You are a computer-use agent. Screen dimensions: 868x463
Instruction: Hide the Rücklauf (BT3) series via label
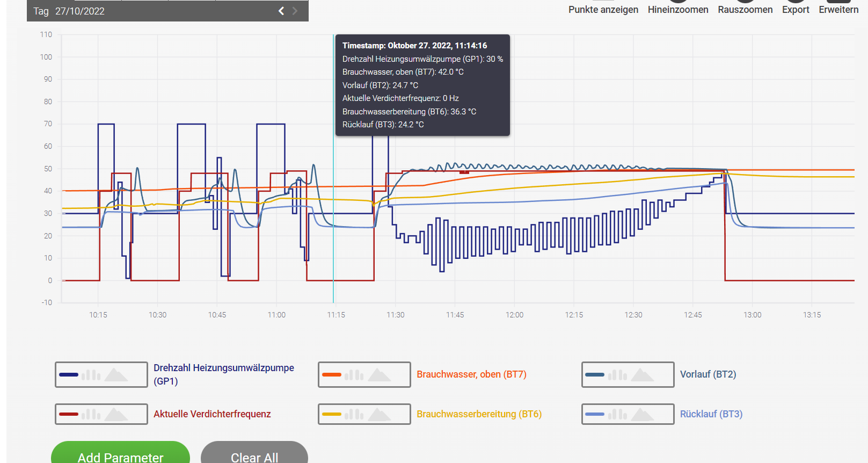pyautogui.click(x=711, y=414)
